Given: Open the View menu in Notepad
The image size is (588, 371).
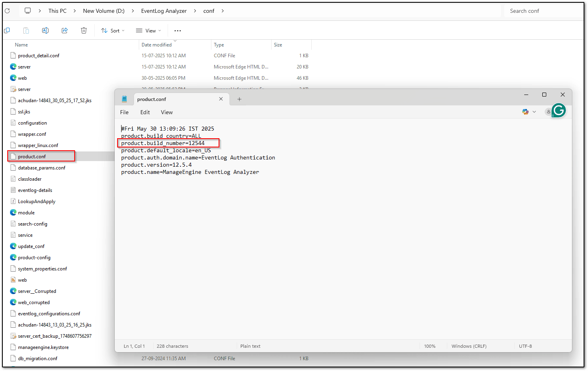Looking at the screenshot, I should (x=167, y=113).
